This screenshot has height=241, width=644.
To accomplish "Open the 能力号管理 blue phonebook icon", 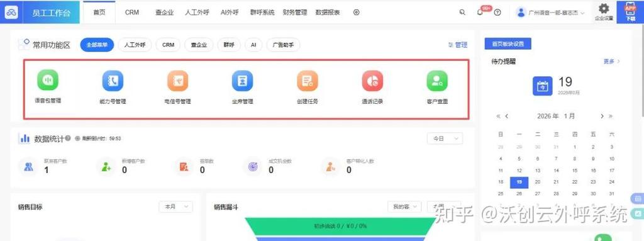I will (113, 81).
